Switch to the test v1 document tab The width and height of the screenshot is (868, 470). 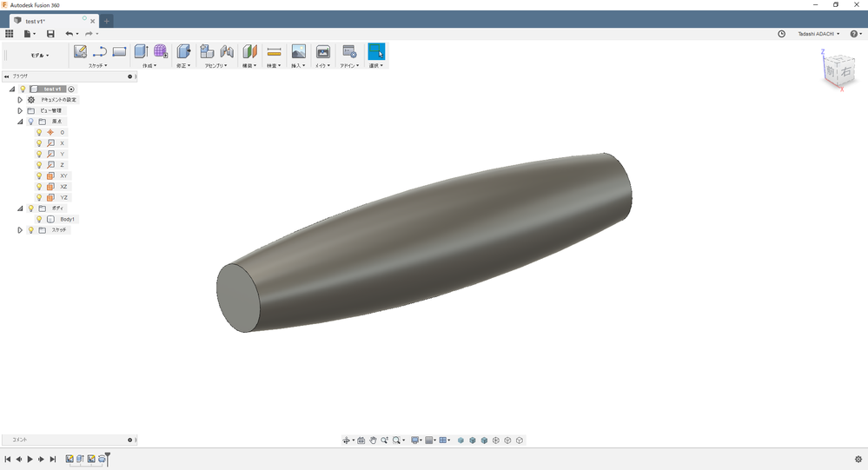click(x=54, y=21)
